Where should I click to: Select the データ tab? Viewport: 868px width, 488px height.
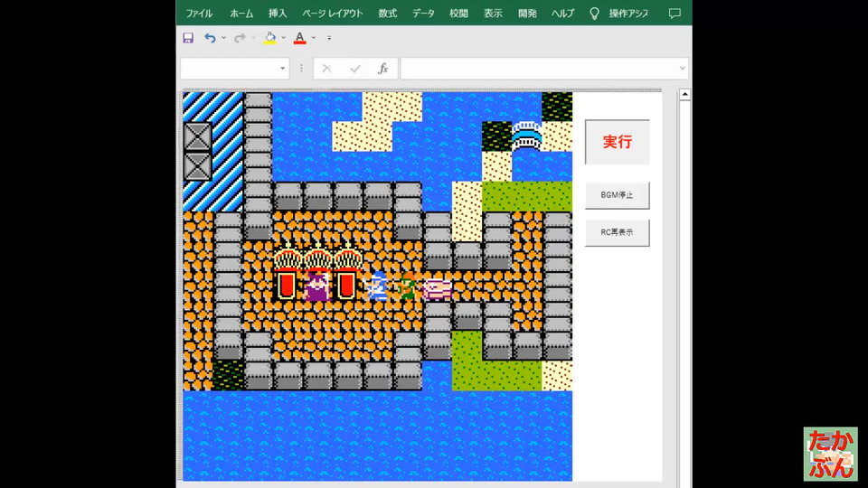coord(423,14)
